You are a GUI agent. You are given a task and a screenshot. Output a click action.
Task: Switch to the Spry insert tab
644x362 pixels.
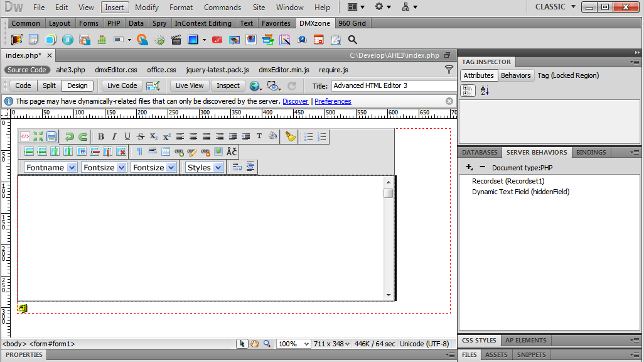[x=159, y=23]
